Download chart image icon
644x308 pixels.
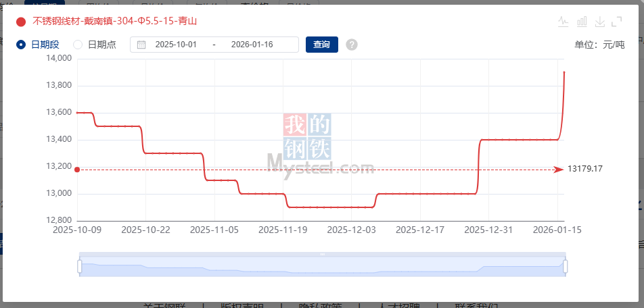(x=599, y=22)
